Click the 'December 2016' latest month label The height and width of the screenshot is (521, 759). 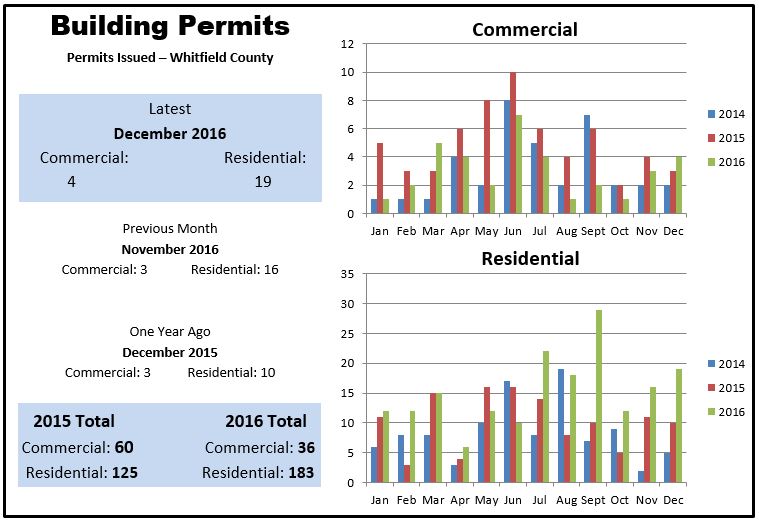[170, 133]
